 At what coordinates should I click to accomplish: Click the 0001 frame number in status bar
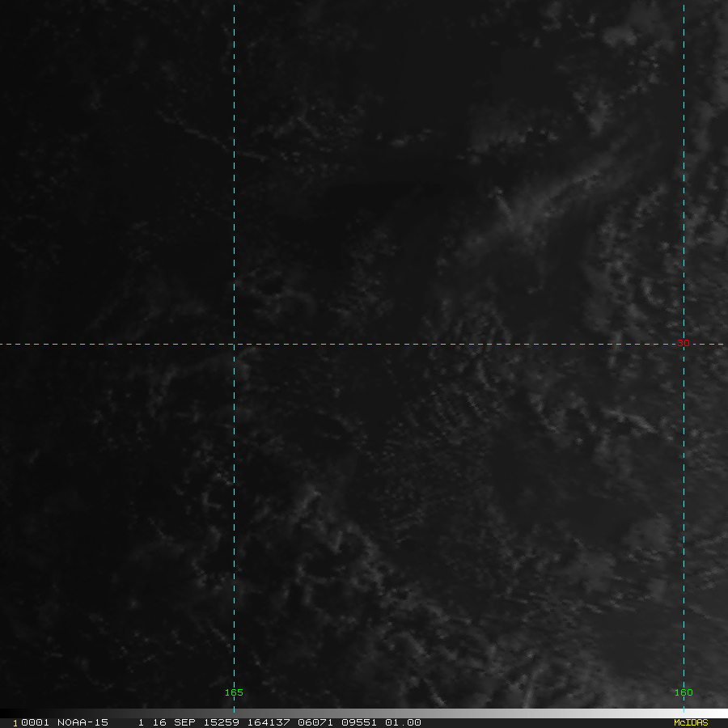(34, 722)
